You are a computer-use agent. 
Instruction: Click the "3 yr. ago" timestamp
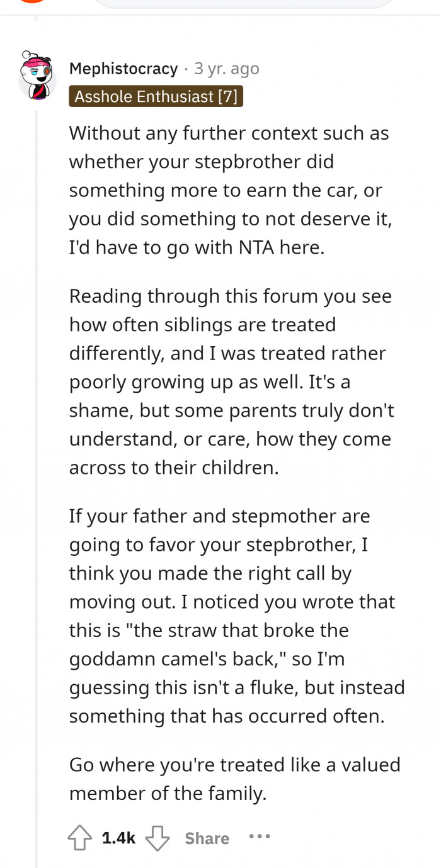point(227,68)
